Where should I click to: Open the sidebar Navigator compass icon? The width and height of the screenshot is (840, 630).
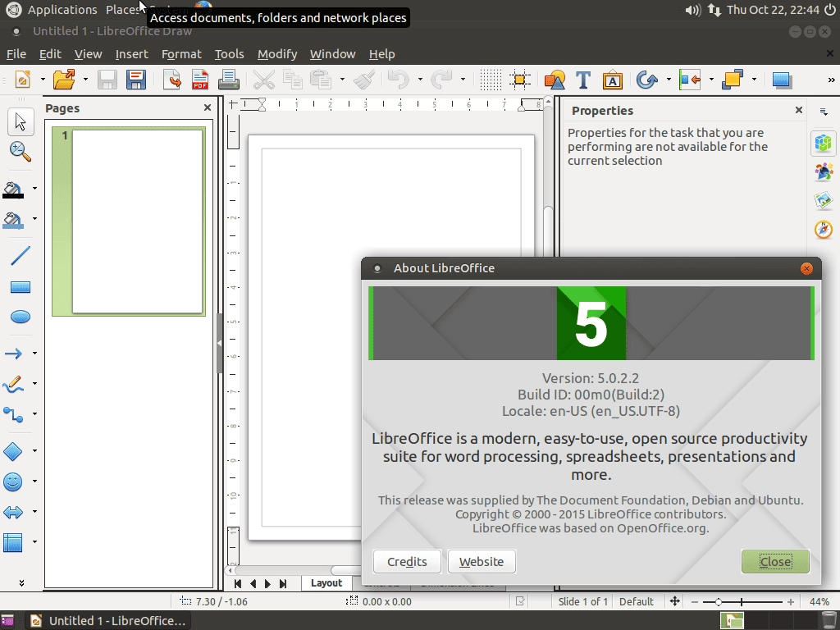[x=824, y=230]
